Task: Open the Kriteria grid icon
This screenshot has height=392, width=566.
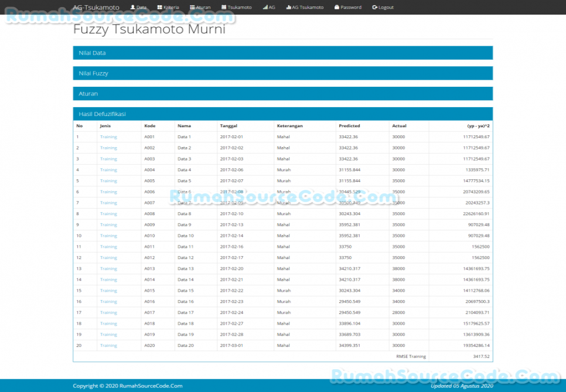Action: point(159,7)
